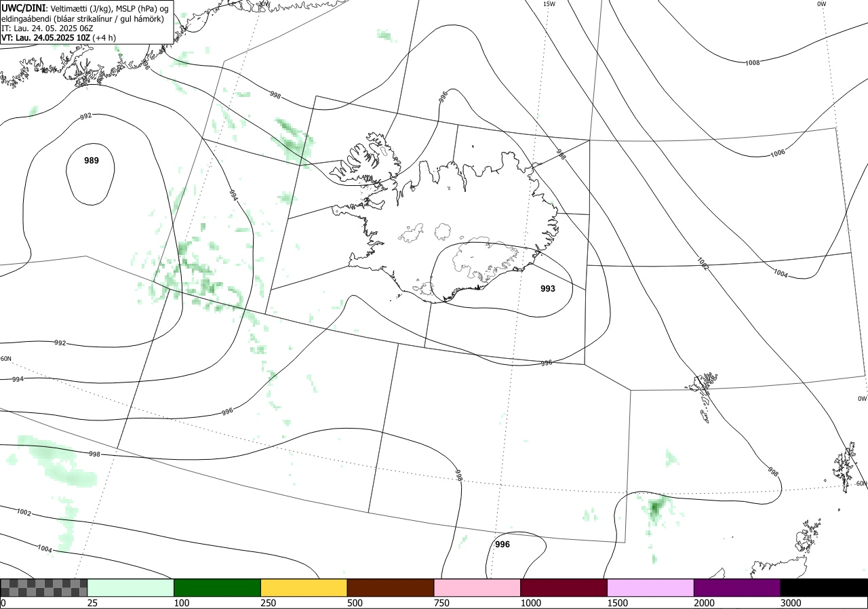Click the VT: Lau. 24.05.2025 10Z line
868x609 pixels.
pyautogui.click(x=58, y=38)
